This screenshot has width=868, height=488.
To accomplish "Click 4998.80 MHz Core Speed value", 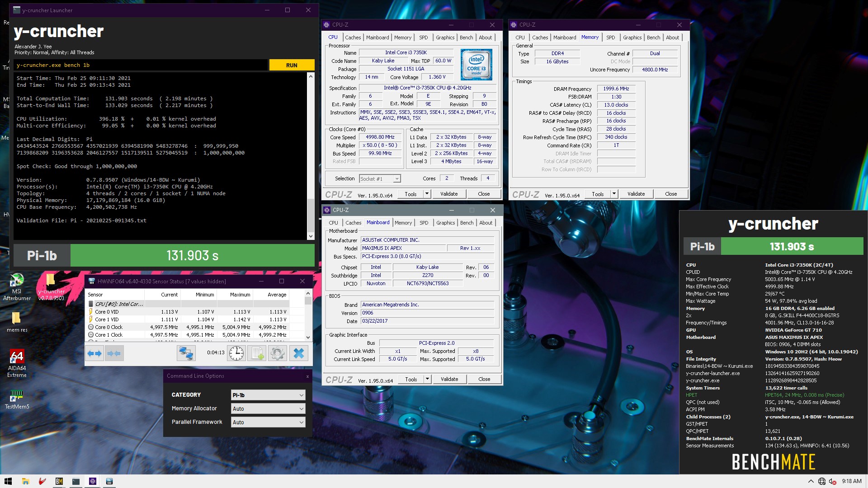I will pos(380,137).
